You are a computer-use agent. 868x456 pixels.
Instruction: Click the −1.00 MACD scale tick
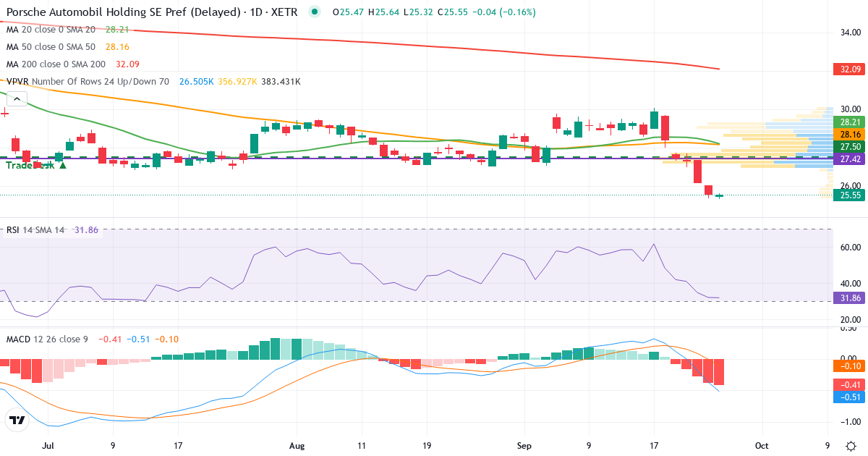click(x=849, y=421)
